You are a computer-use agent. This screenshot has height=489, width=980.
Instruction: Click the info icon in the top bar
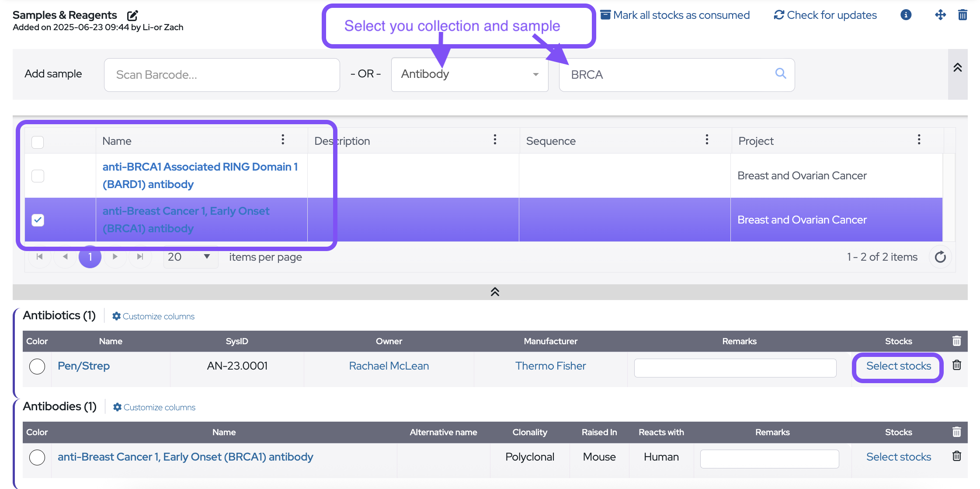click(x=906, y=15)
